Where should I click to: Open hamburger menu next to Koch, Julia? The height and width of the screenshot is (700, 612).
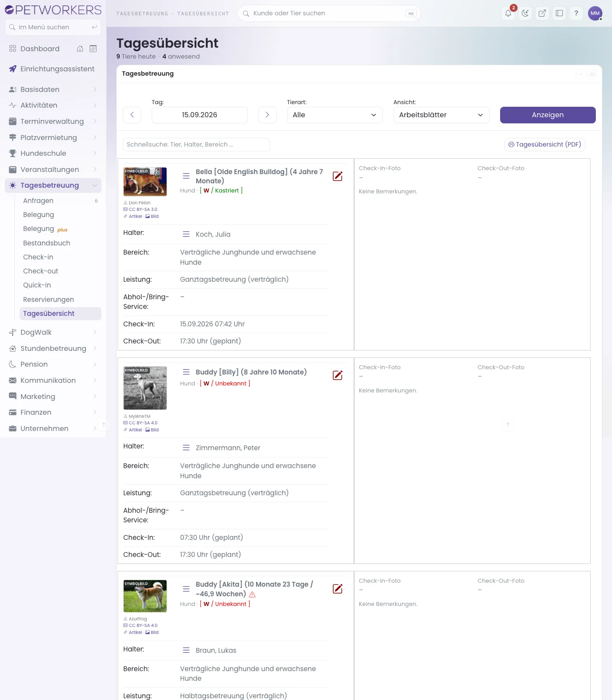(x=186, y=234)
